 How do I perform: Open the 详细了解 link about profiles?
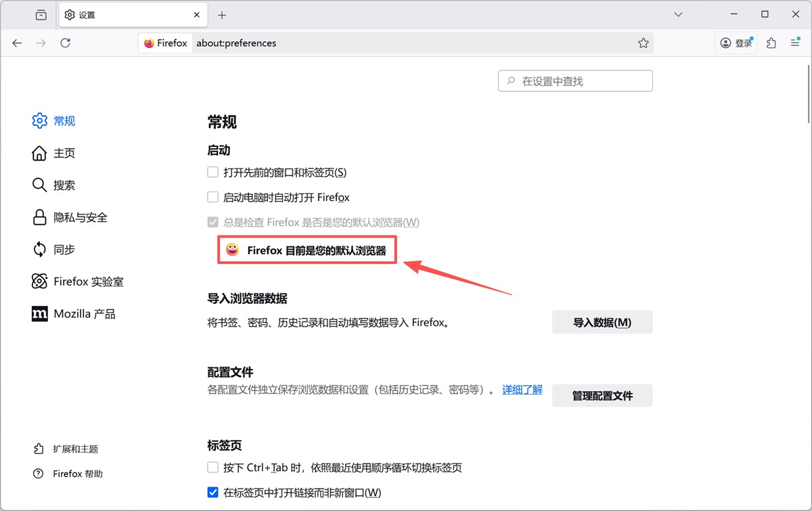[x=522, y=389]
